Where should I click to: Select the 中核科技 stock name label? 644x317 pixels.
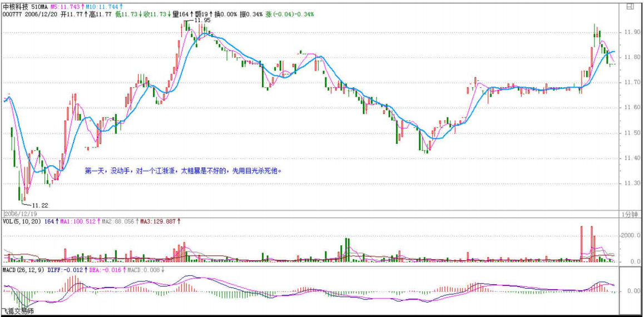(x=16, y=6)
